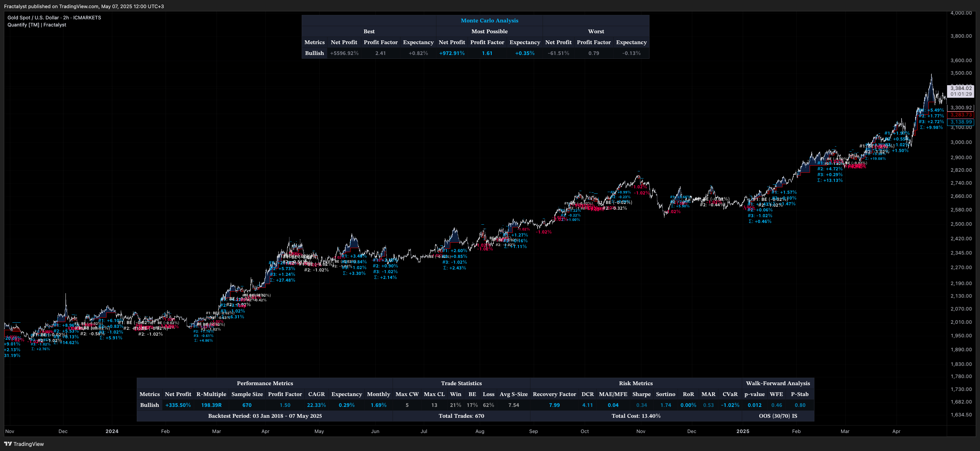Image resolution: width=980 pixels, height=451 pixels.
Task: Select the 'Σ: +14.62%' trade summary label
Action: click(x=66, y=342)
